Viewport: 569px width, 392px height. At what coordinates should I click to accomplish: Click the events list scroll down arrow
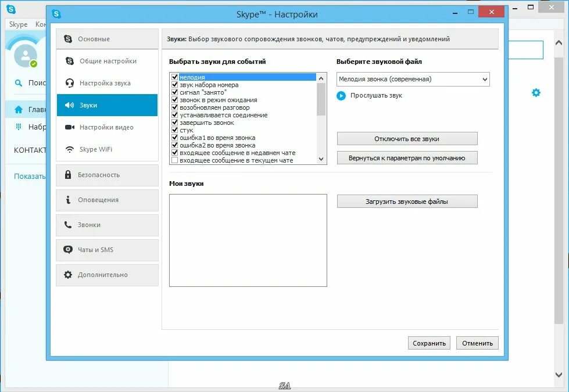pyautogui.click(x=321, y=159)
